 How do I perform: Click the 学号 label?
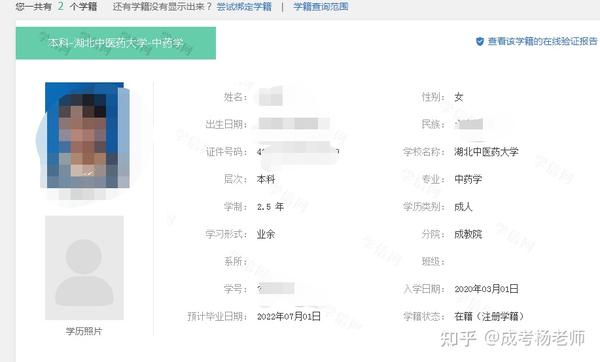pos(236,289)
